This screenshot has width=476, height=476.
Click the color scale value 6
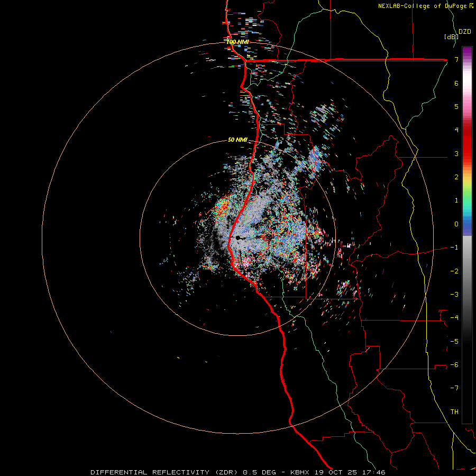tap(456, 83)
